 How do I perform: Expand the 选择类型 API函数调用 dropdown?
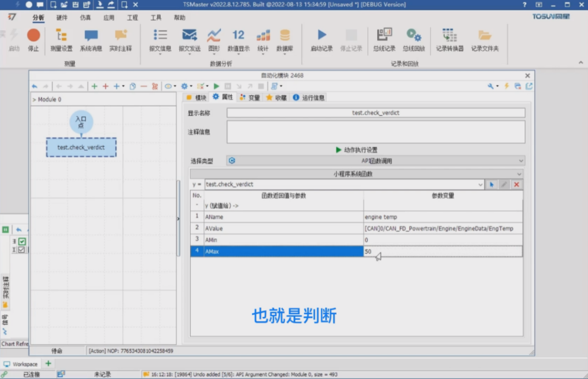(x=521, y=161)
